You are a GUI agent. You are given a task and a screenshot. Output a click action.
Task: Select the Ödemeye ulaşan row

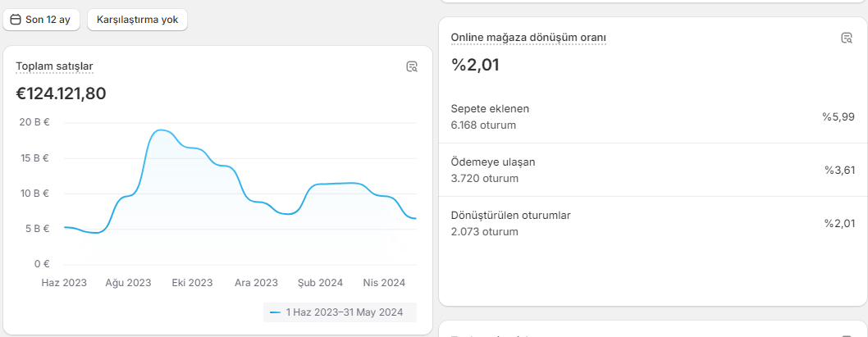coord(653,171)
